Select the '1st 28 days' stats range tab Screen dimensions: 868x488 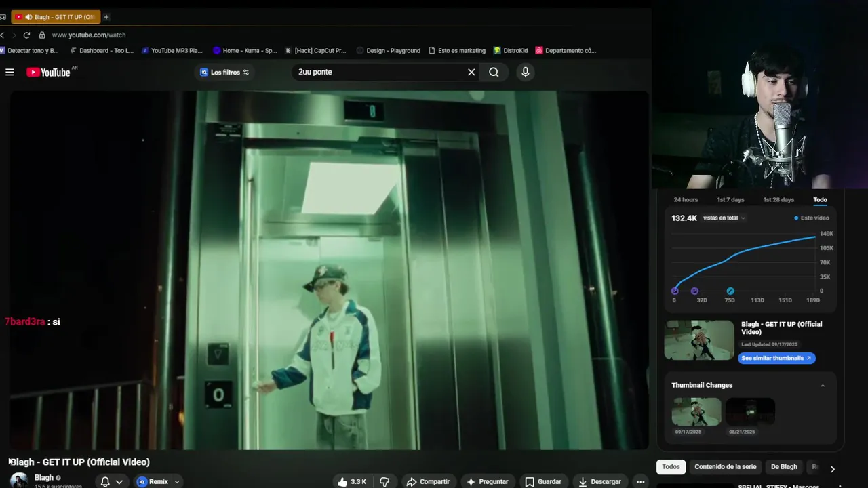click(778, 200)
